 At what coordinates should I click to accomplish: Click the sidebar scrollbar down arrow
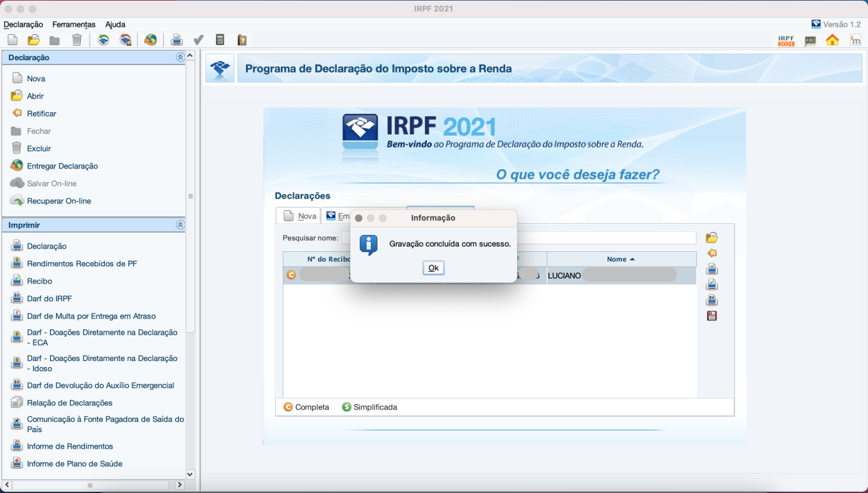click(190, 474)
